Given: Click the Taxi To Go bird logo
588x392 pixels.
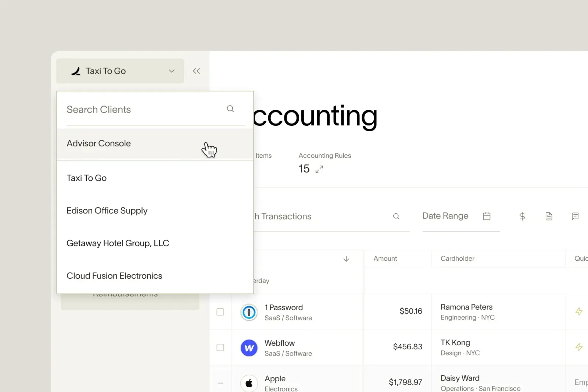Looking at the screenshot, I should (76, 71).
